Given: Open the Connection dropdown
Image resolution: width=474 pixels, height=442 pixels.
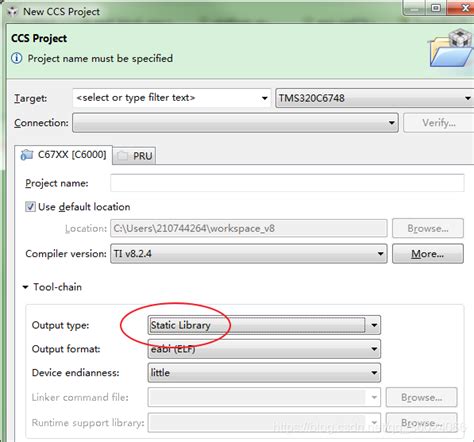Looking at the screenshot, I should pyautogui.click(x=392, y=123).
